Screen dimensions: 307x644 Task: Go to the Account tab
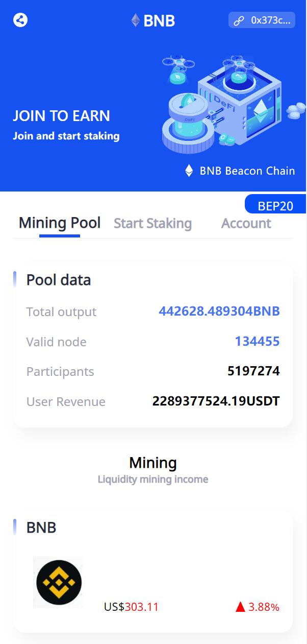click(246, 224)
